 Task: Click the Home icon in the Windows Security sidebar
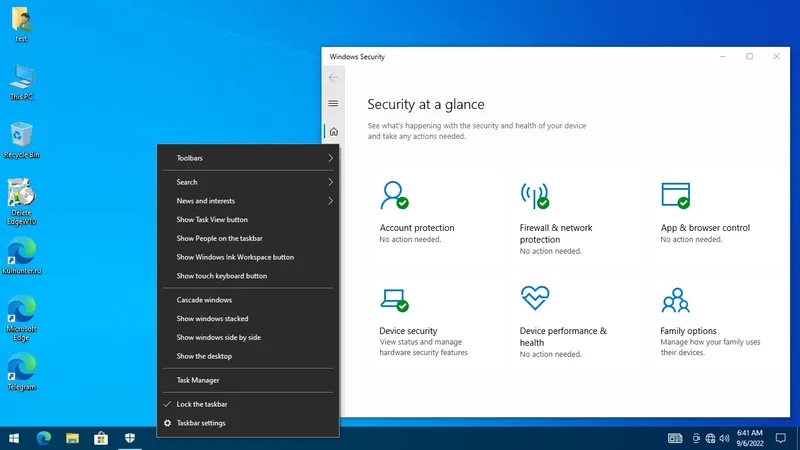pos(334,132)
